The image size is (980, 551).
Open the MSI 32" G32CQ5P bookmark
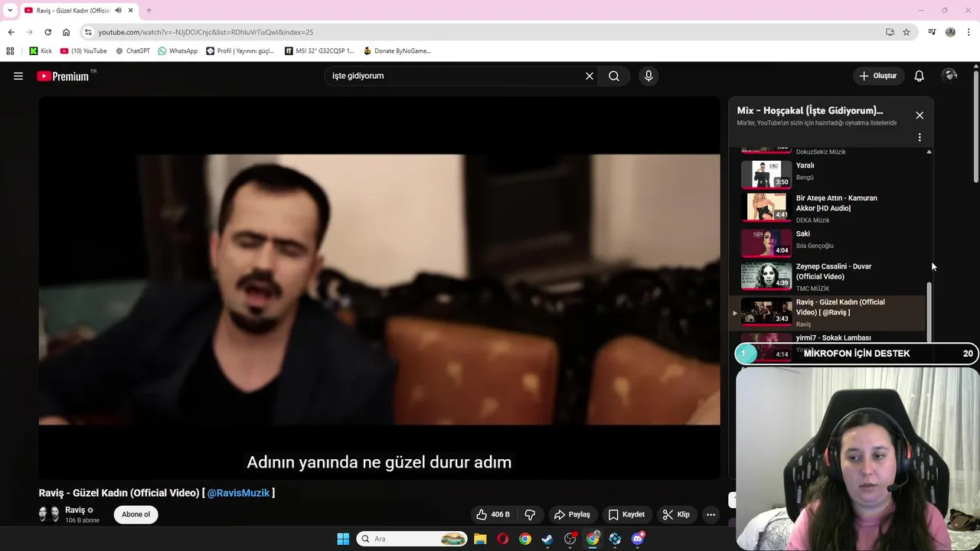pyautogui.click(x=319, y=51)
